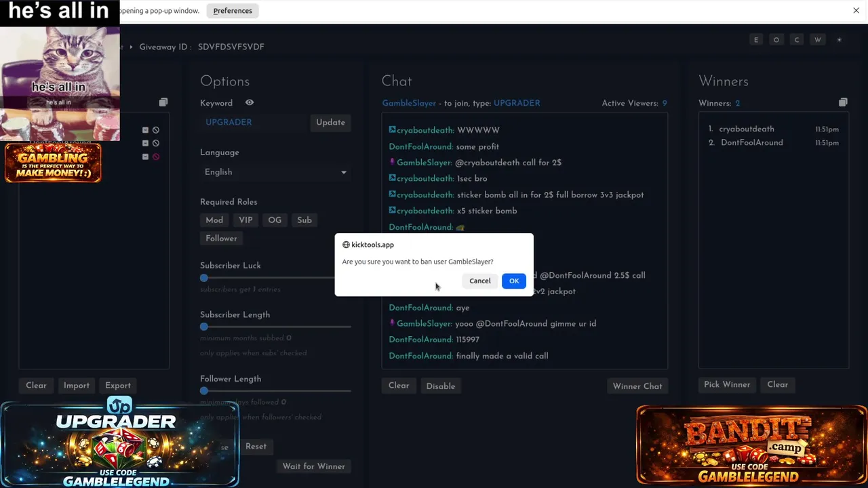The image size is (868, 488).
Task: Adjust the Subscriber Luck slider handle
Action: click(204, 278)
